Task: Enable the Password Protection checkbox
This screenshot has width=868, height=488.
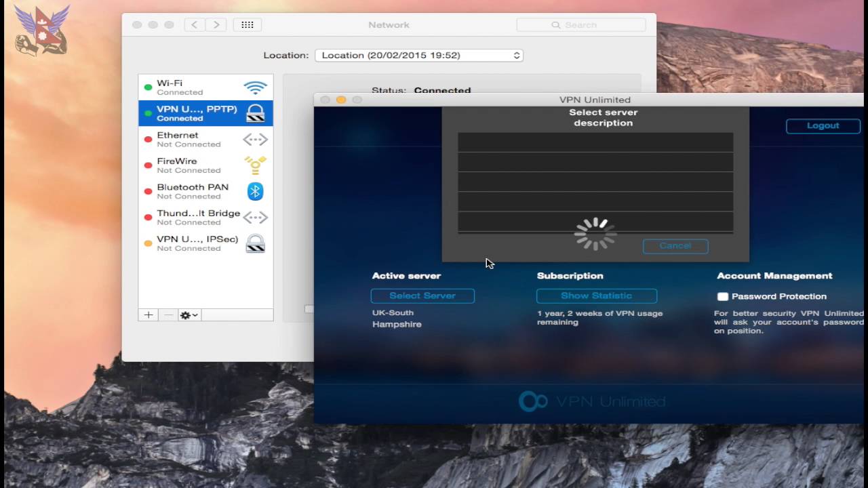Action: [723, 296]
